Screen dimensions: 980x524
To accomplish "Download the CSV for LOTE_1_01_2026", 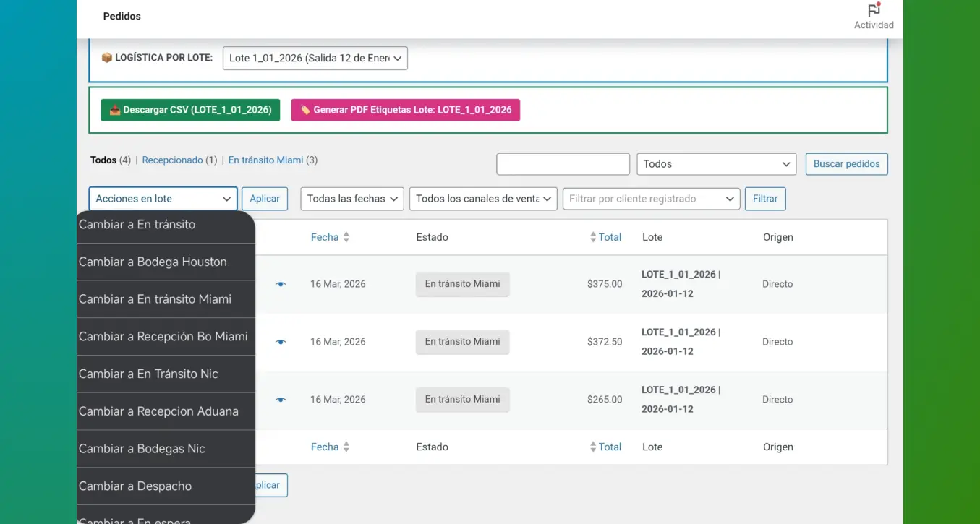I will (x=190, y=110).
